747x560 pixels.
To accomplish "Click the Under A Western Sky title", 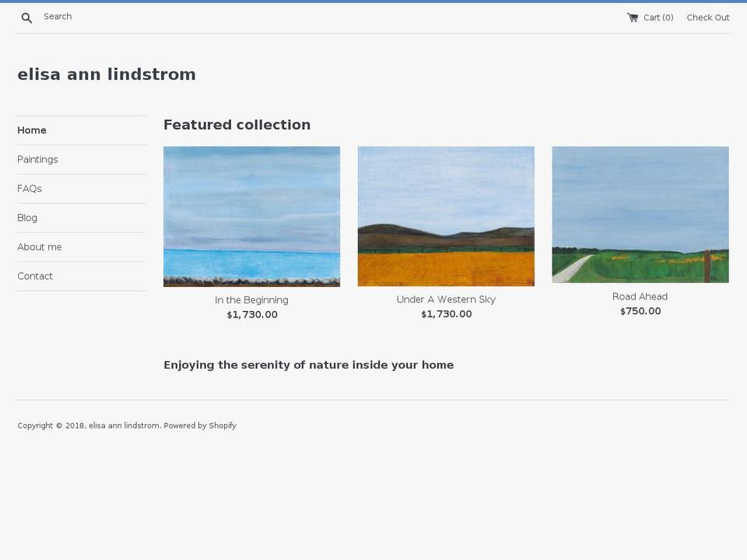I will tap(446, 299).
